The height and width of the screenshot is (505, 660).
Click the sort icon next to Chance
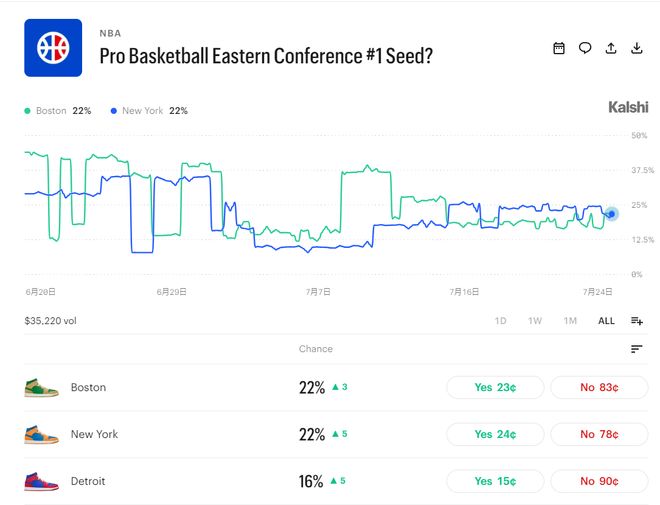point(636,349)
